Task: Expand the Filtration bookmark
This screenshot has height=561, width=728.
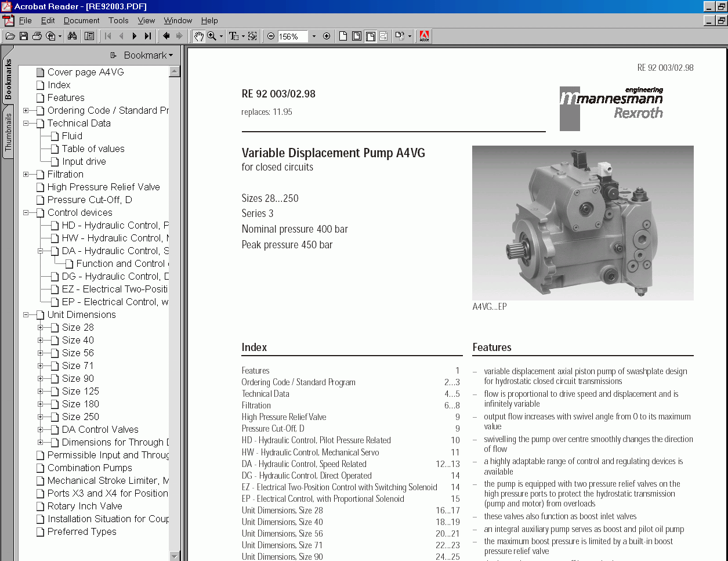Action: [26, 174]
